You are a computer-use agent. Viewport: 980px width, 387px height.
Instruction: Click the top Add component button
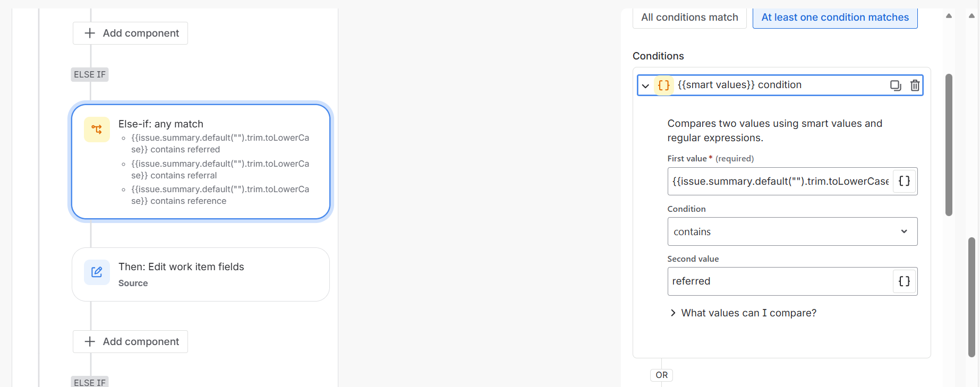pos(130,33)
